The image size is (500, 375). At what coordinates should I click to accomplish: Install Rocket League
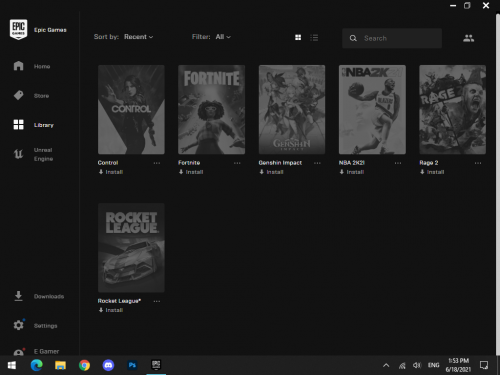(x=111, y=310)
